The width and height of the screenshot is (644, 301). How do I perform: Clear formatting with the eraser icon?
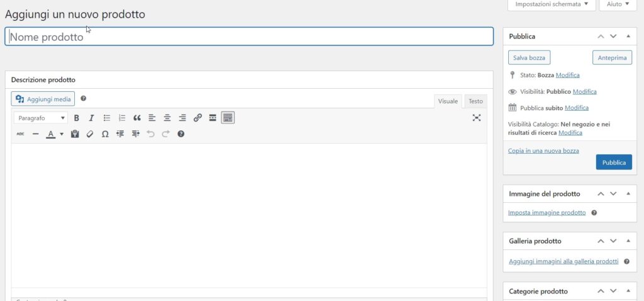pos(90,134)
